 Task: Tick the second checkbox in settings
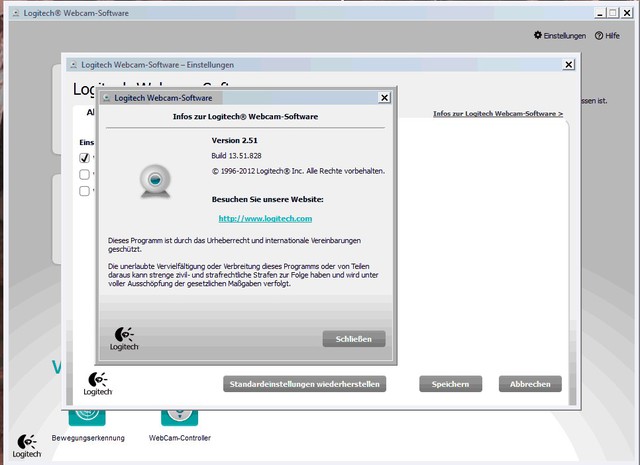(x=84, y=174)
